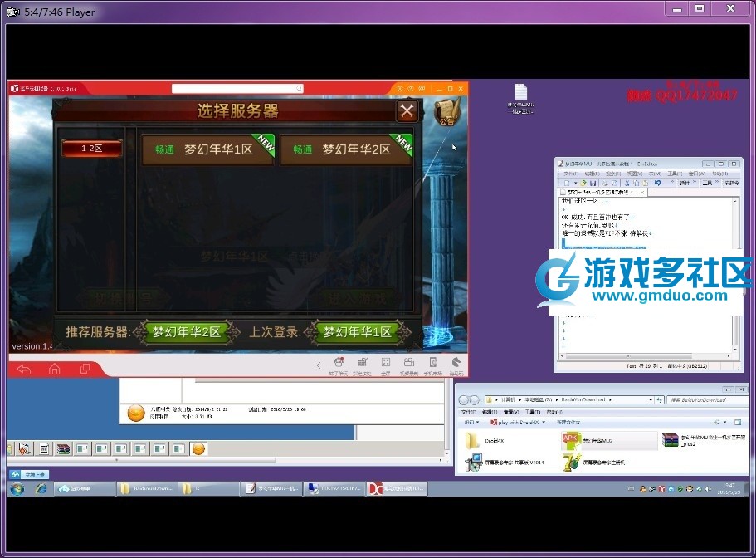Expand the Explorer address bar history dropdown

click(651, 399)
